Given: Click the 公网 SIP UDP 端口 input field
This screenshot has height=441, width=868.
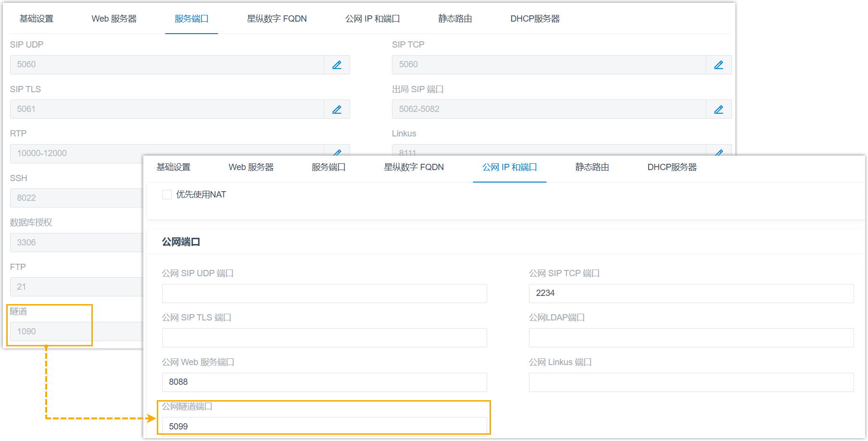Looking at the screenshot, I should (324, 294).
